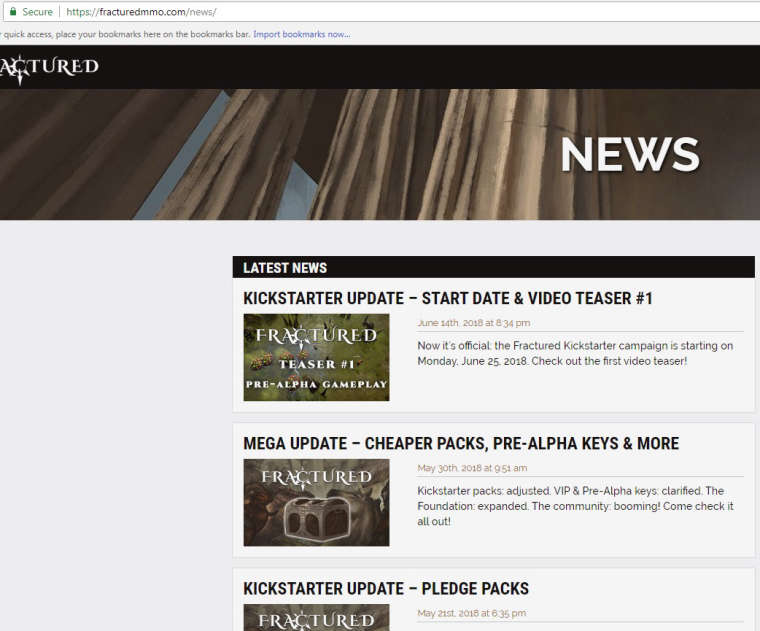Click Import bookmarks now link
The image size is (760, 631).
click(x=301, y=34)
